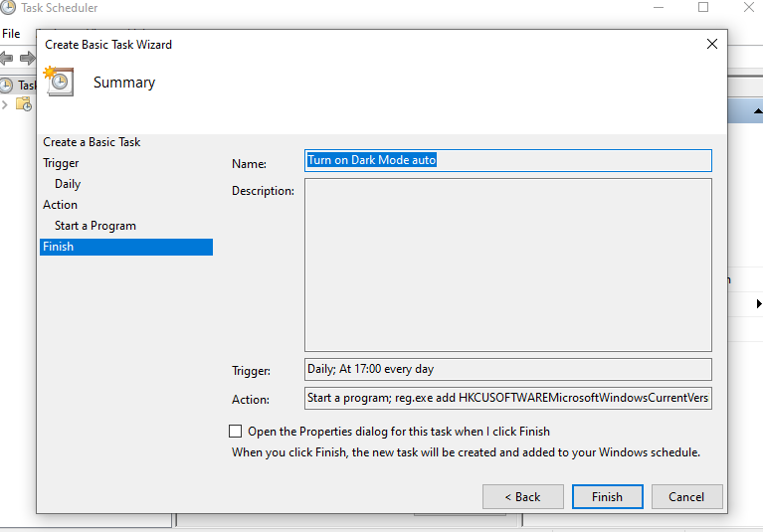Click the Finish button
763x532 pixels.
click(607, 496)
